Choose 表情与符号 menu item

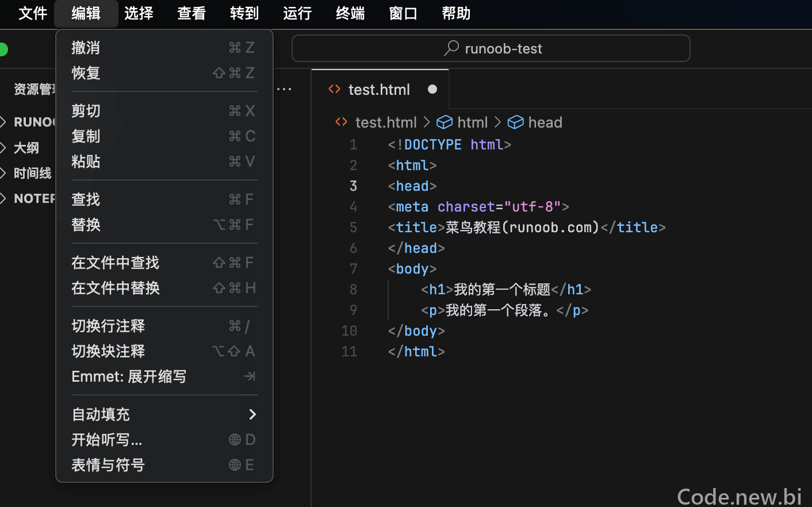click(164, 465)
